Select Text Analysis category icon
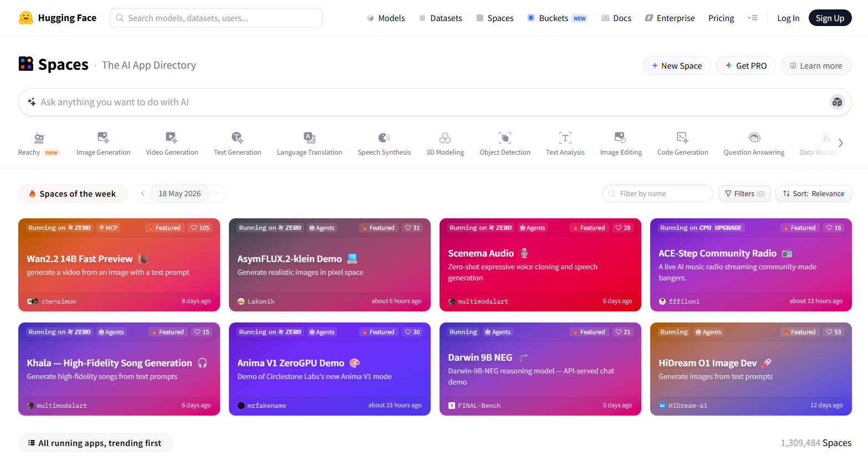The height and width of the screenshot is (461, 868). click(565, 137)
